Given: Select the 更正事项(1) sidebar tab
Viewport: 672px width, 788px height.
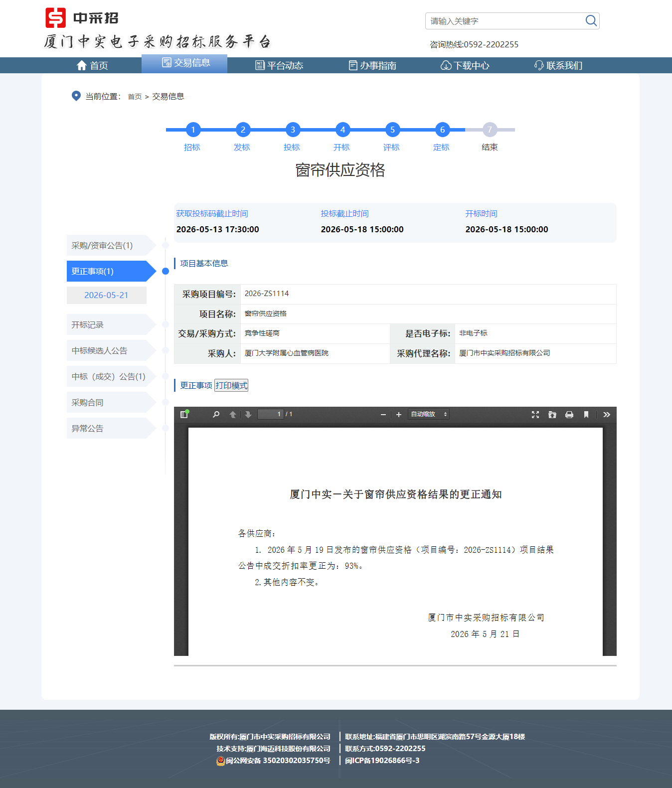Looking at the screenshot, I should click(x=111, y=271).
